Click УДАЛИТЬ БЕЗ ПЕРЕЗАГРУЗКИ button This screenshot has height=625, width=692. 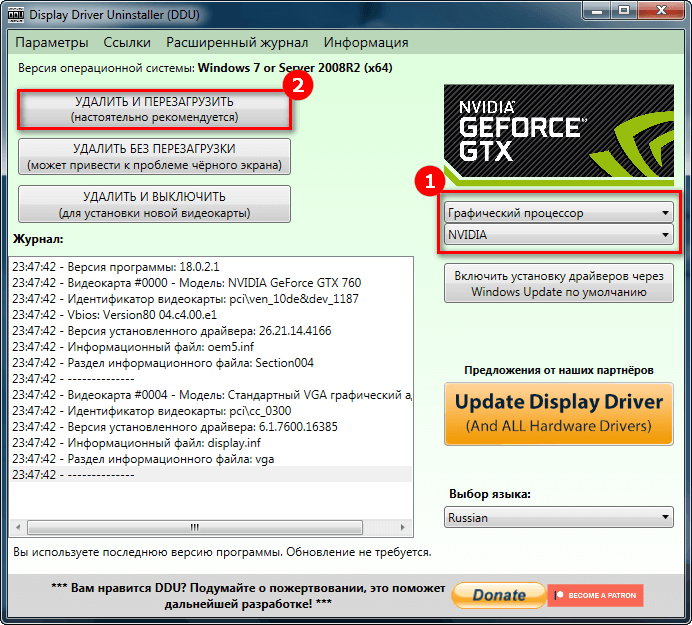[154, 157]
